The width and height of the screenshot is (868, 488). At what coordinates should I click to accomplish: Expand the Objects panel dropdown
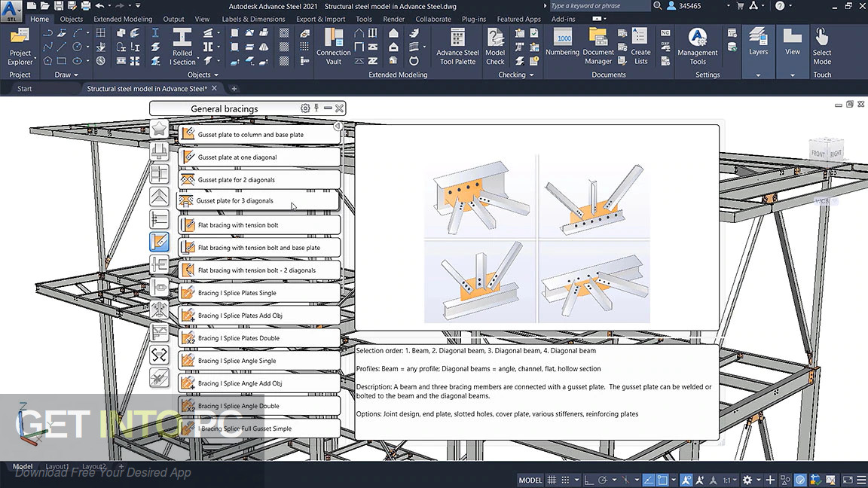(x=203, y=75)
